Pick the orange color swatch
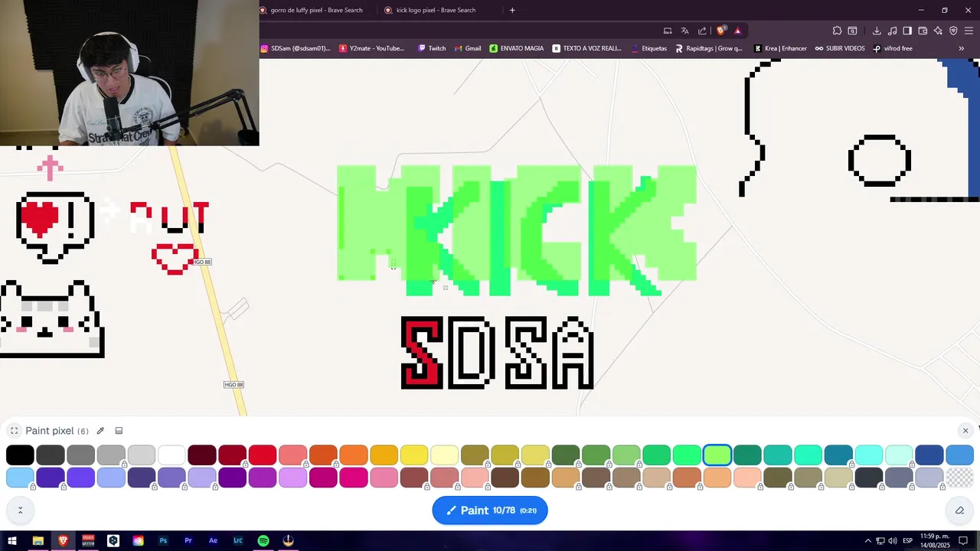 [x=354, y=455]
